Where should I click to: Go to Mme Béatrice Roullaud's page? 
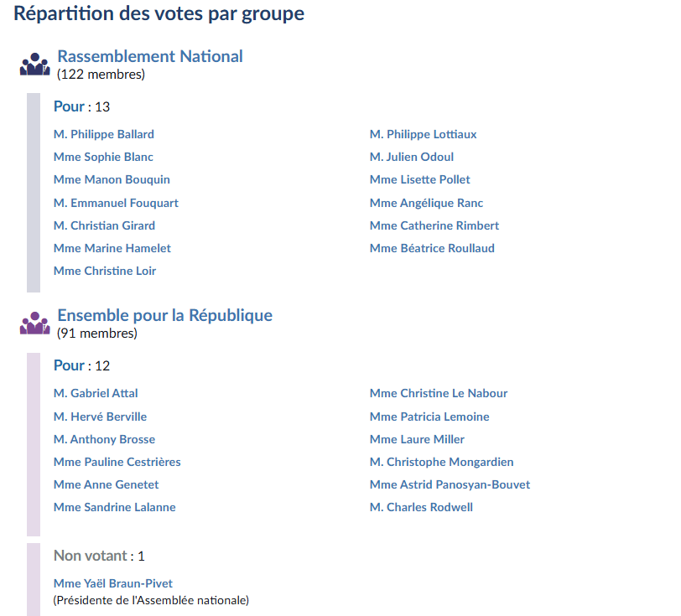[x=432, y=248]
